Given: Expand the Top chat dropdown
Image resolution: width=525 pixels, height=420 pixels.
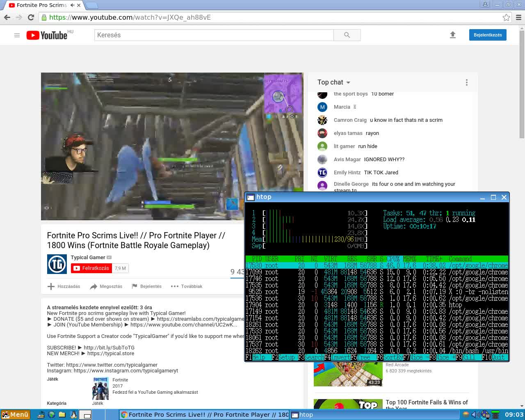Looking at the screenshot, I should click(x=334, y=82).
